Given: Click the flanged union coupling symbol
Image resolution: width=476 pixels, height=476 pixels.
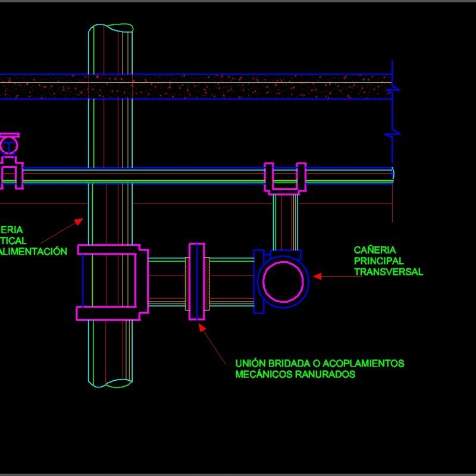Looking at the screenshot, I should [x=198, y=278].
